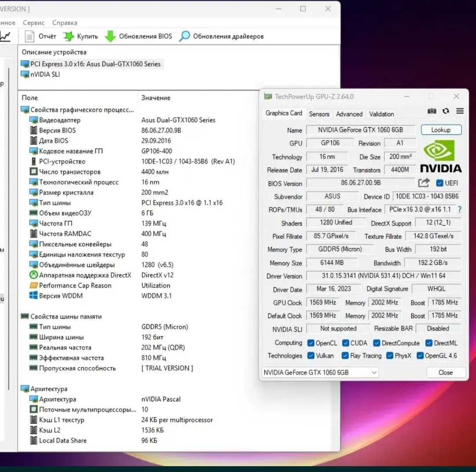Select PCI Express 3.0 x16 Asus Dual-GTX1060 device
Screen dimensions: 476x472
coord(91,64)
